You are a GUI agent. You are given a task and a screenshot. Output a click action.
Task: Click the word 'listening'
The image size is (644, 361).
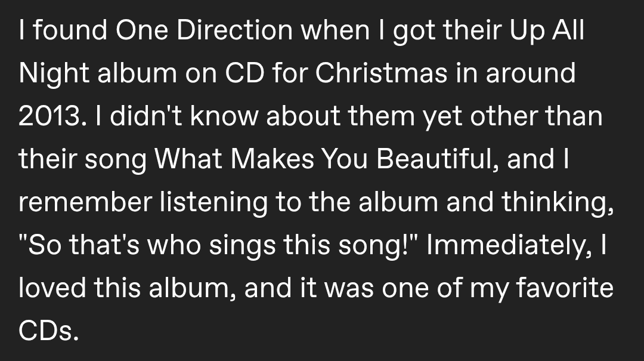213,202
